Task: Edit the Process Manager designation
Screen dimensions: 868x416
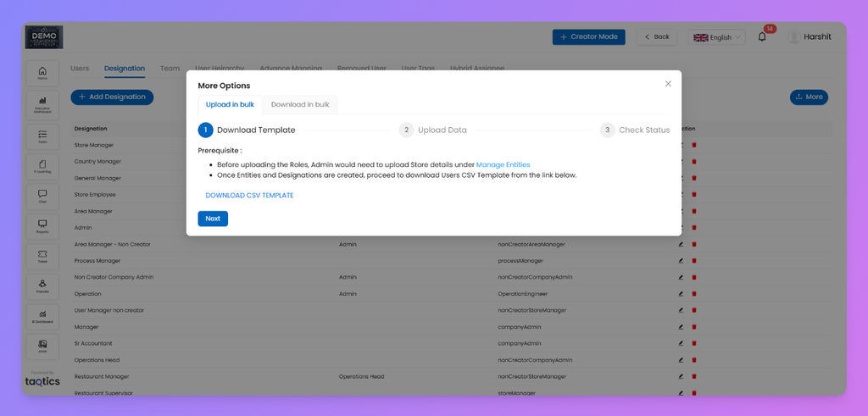Action: coord(681,261)
